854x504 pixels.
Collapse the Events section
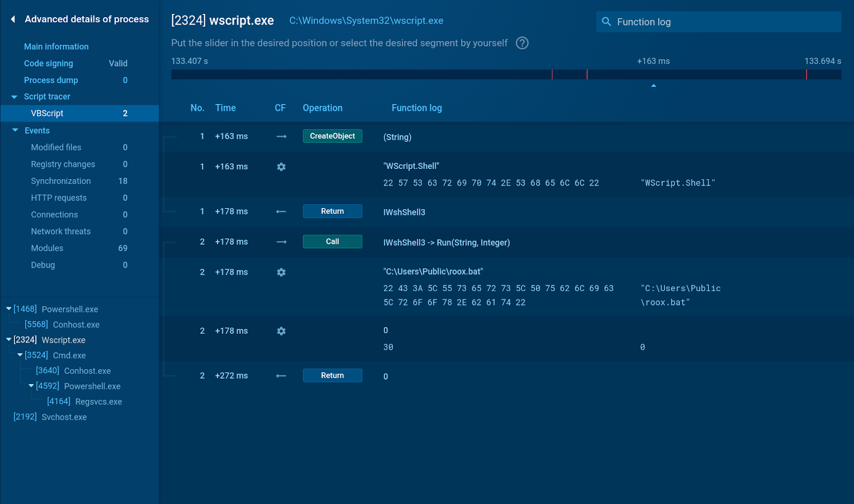15,131
